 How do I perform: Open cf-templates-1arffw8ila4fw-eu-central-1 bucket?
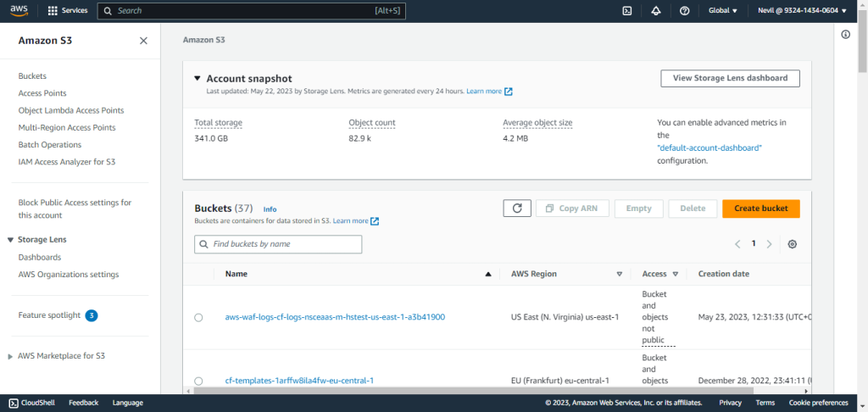[299, 381]
